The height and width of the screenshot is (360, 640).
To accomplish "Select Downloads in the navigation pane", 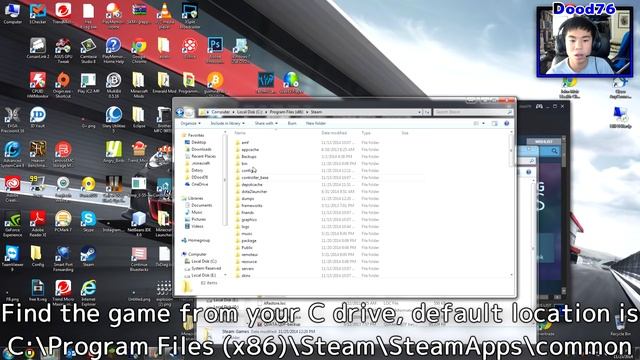I will (201, 149).
